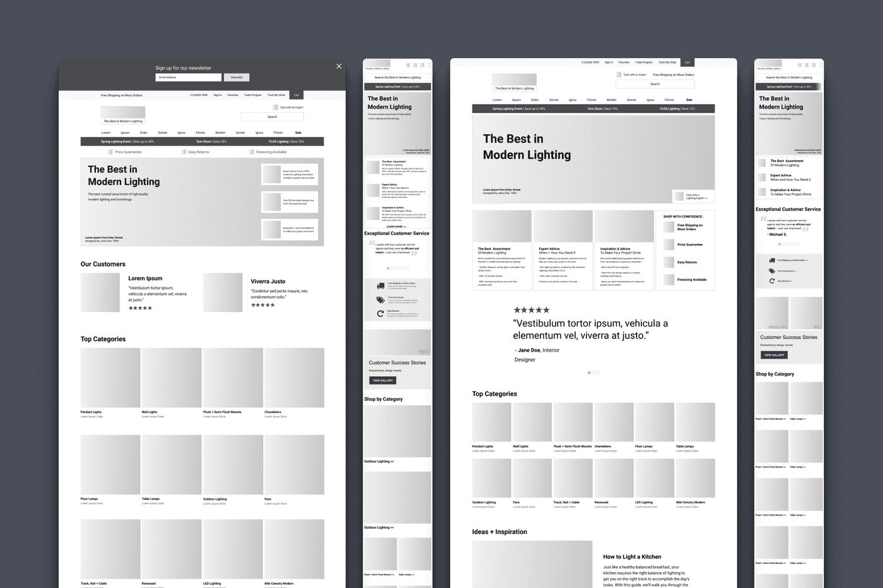Click the logo in the newsletter wireframe

click(123, 115)
